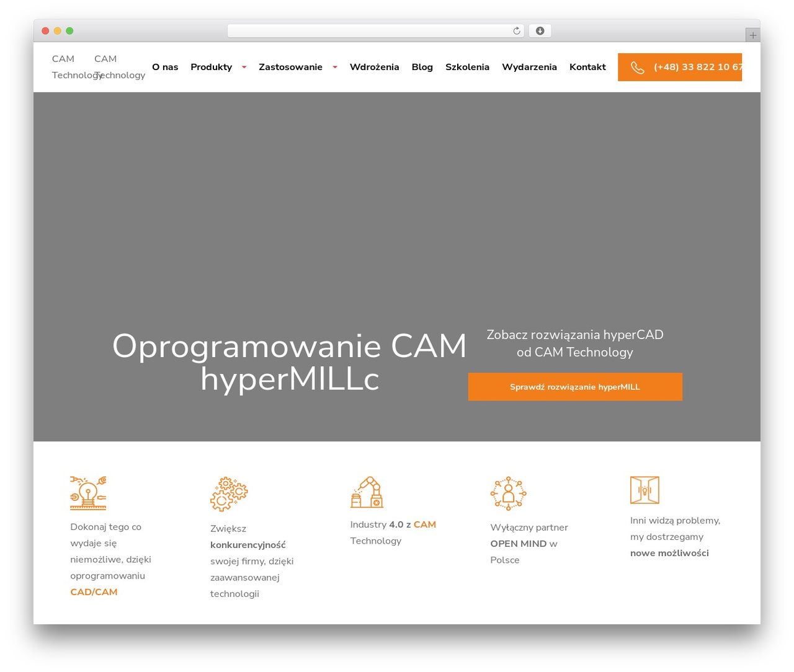Click the OPEN MIND partner text
The height and width of the screenshot is (672, 794).
(519, 544)
